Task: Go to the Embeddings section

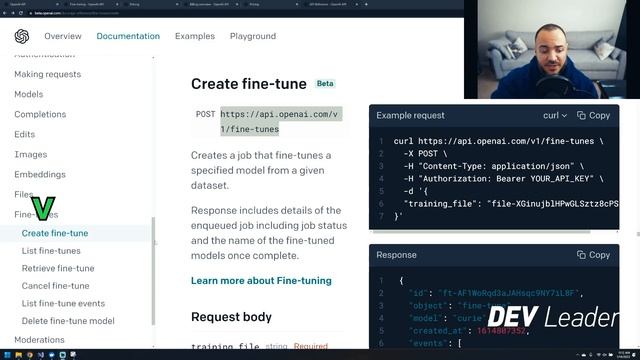Action: pos(40,174)
